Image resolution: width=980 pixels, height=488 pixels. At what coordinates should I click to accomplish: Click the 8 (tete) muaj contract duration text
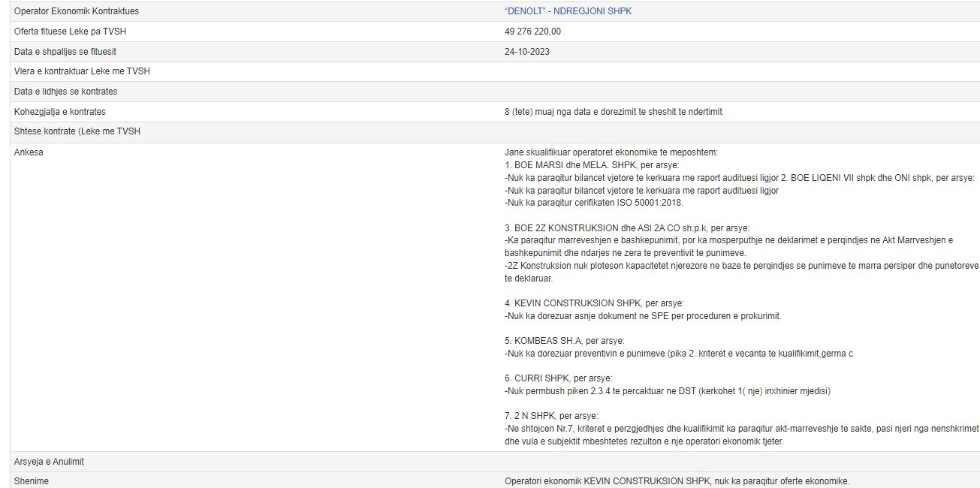pos(613,112)
